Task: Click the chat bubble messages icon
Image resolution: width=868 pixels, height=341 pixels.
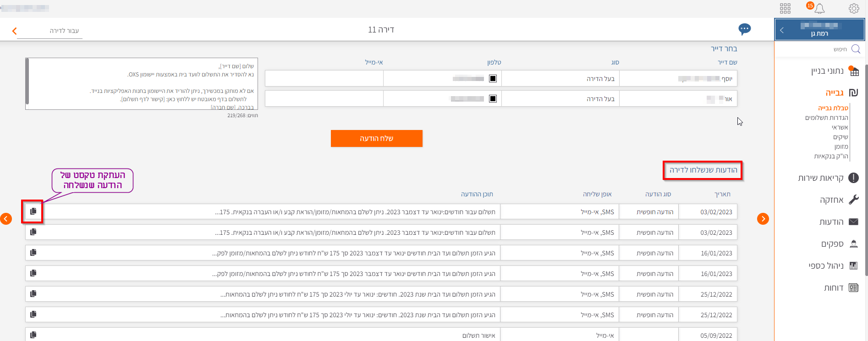Action: (744, 29)
